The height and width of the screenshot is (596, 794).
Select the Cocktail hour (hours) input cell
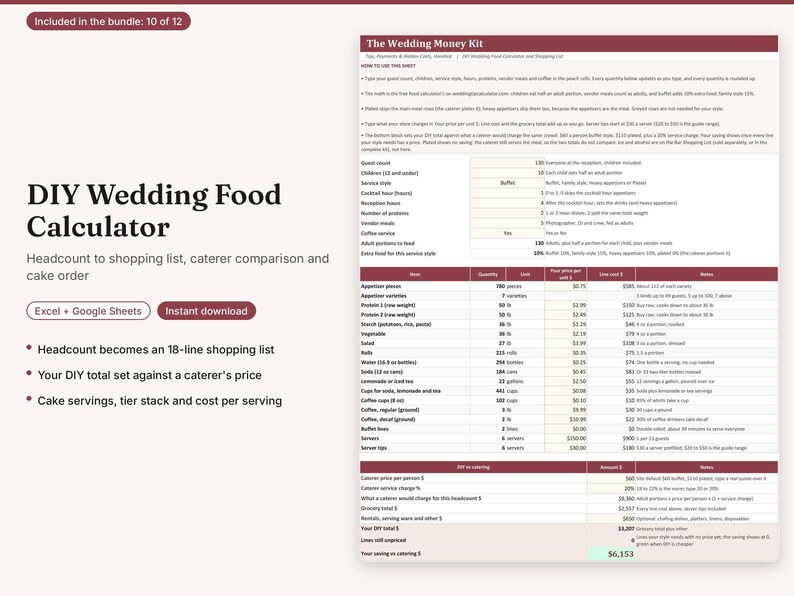(x=507, y=193)
